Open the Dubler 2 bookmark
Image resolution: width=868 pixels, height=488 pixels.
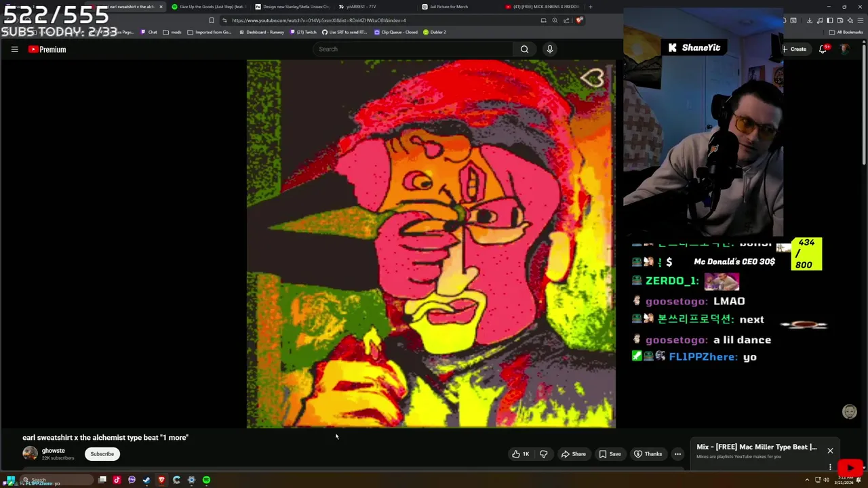(435, 32)
